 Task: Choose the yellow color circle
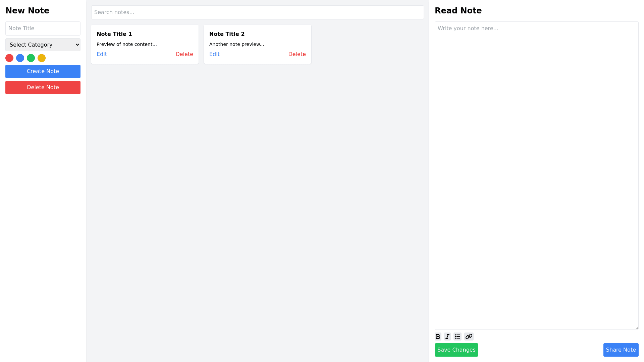pyautogui.click(x=42, y=58)
